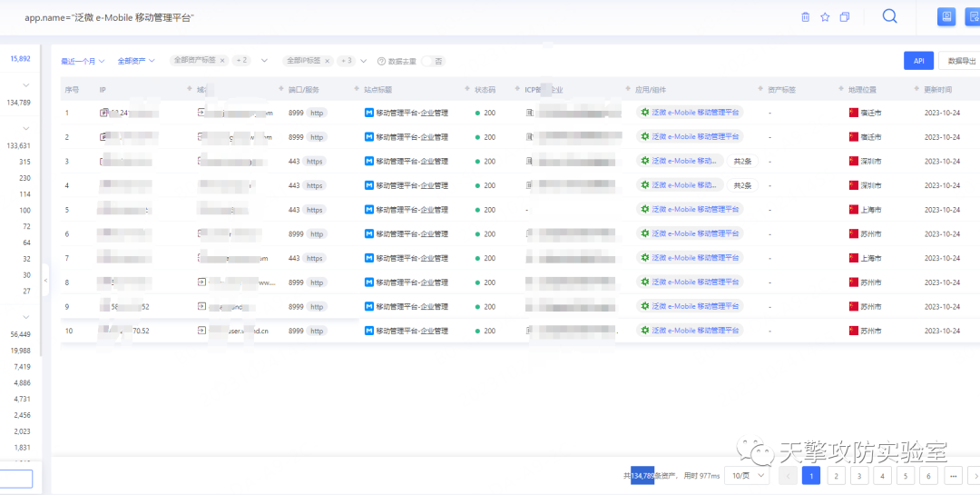Screen dimensions: 980x495
Task: Collapse sidebar section above the 133,631 count
Action: click(25, 128)
